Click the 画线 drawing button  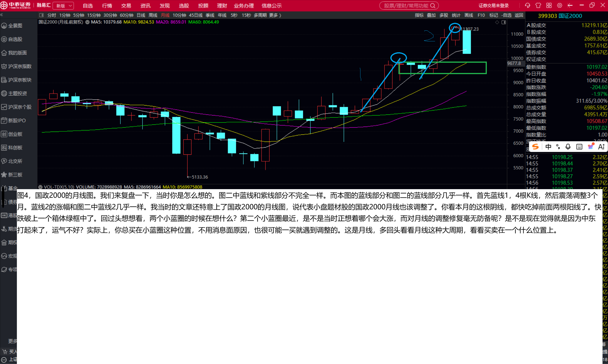click(469, 15)
